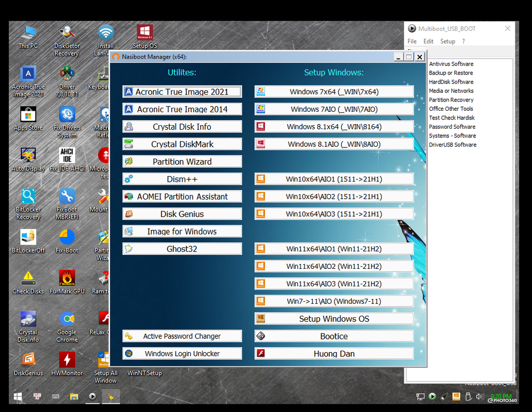The width and height of the screenshot is (532, 412).
Task: Open Huong Dan guide button
Action: tap(334, 354)
